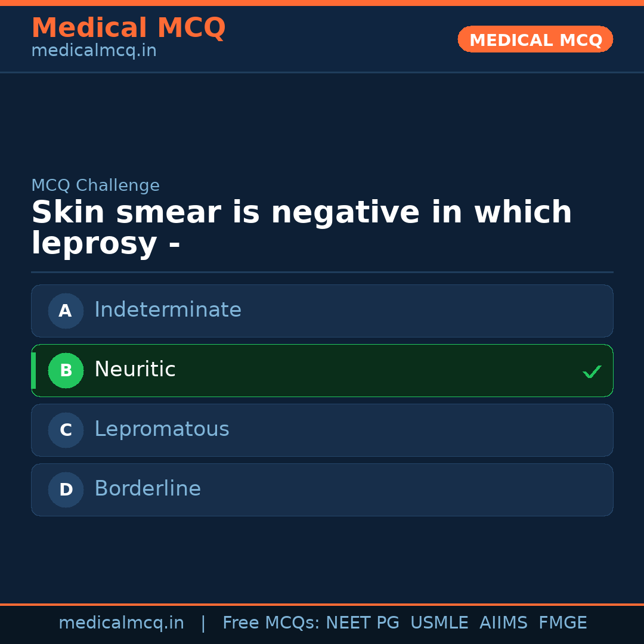Image resolution: width=644 pixels, height=644 pixels.
Task: Expand the MCQ Challenge section
Action: pos(95,185)
